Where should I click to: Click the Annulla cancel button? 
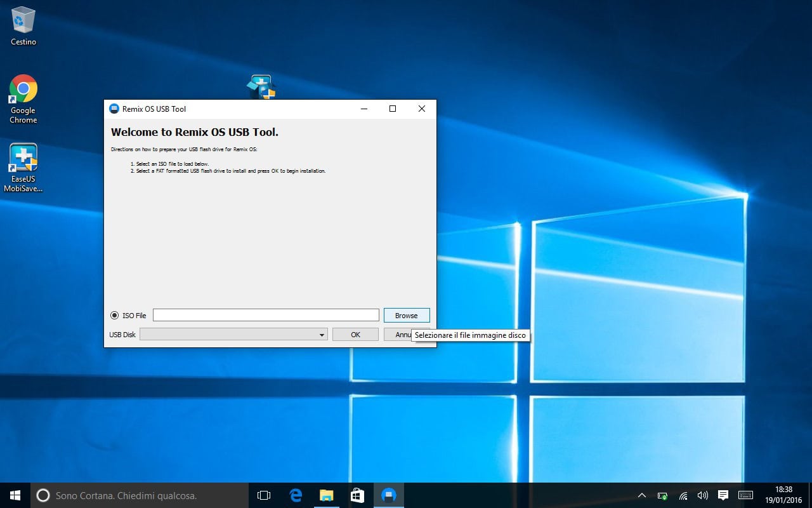point(398,334)
